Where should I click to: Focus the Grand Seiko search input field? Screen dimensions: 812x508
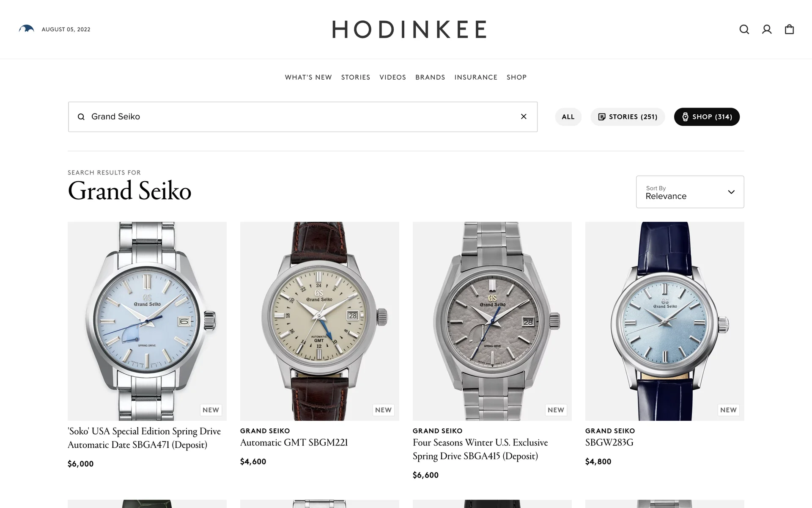(x=303, y=117)
